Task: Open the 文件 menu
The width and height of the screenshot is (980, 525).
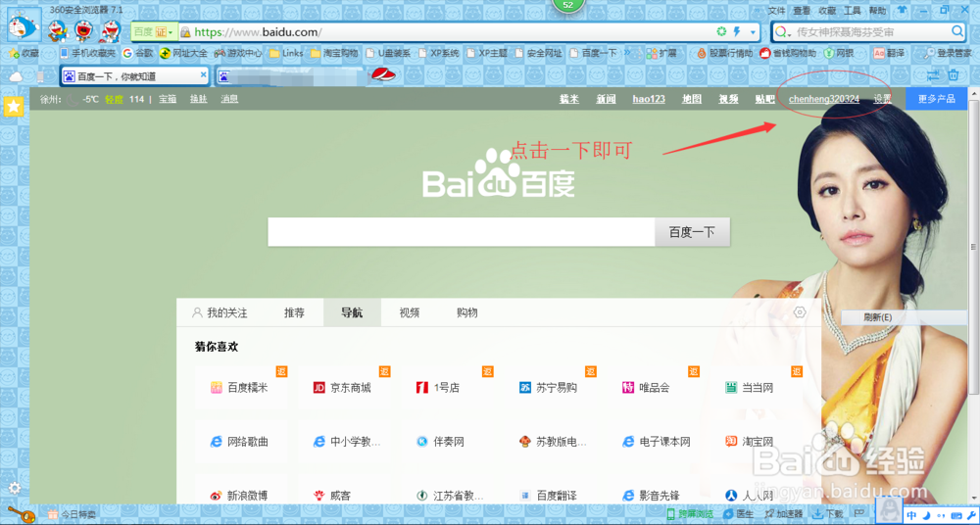Action: coord(776,11)
